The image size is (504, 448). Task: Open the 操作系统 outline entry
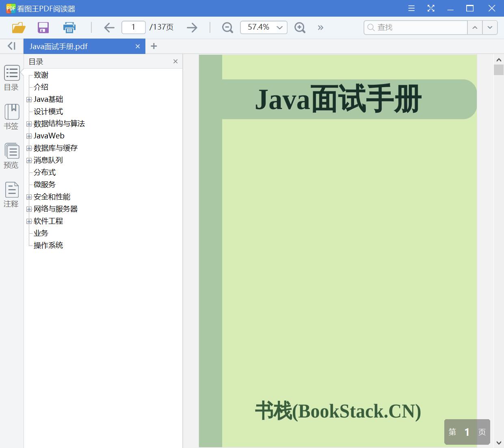tap(48, 245)
